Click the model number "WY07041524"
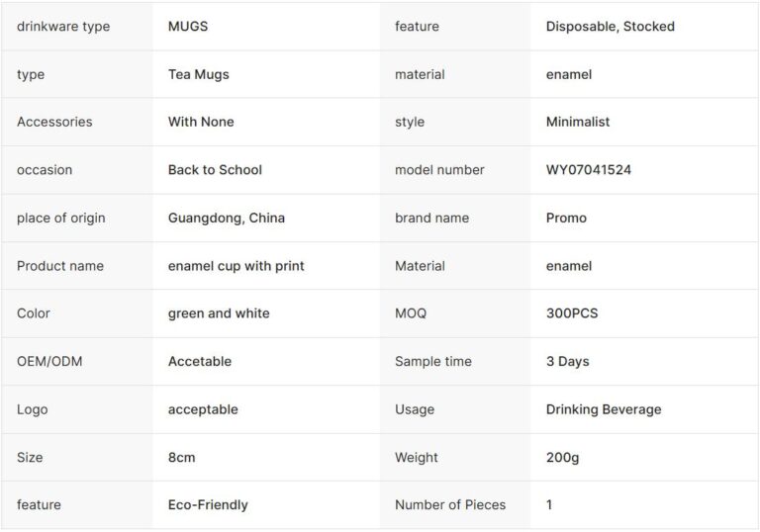Screen dimensions: 760x532 tap(588, 170)
